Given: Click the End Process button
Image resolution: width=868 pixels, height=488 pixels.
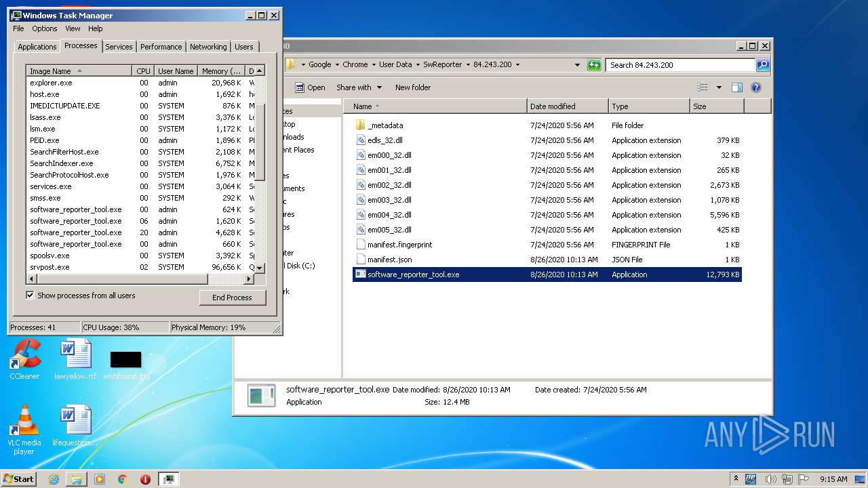Looking at the screenshot, I should point(232,298).
